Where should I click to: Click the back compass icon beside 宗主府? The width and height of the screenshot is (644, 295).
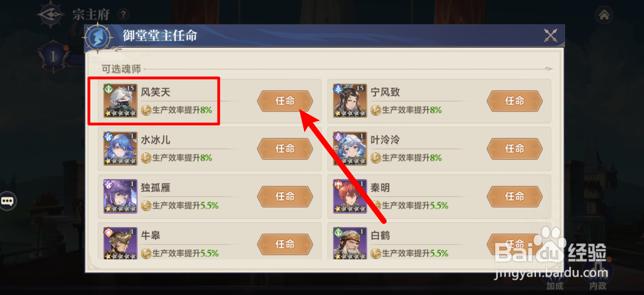point(50,14)
